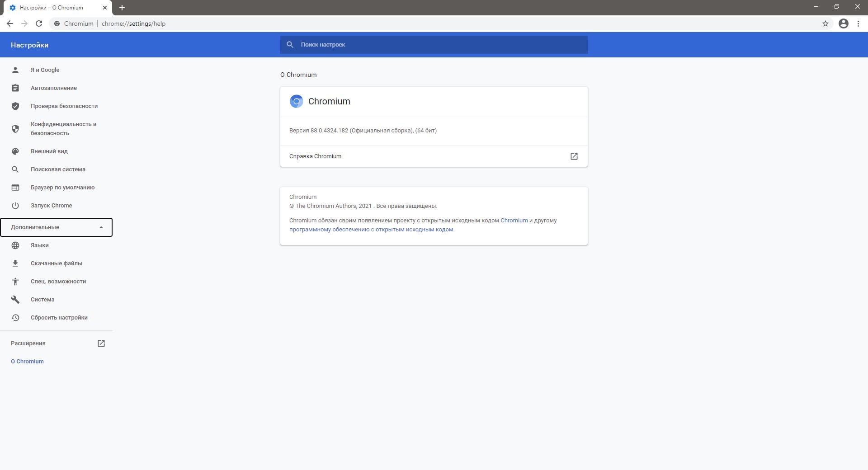
Task: Follow the Chromium open source link
Action: click(x=514, y=221)
